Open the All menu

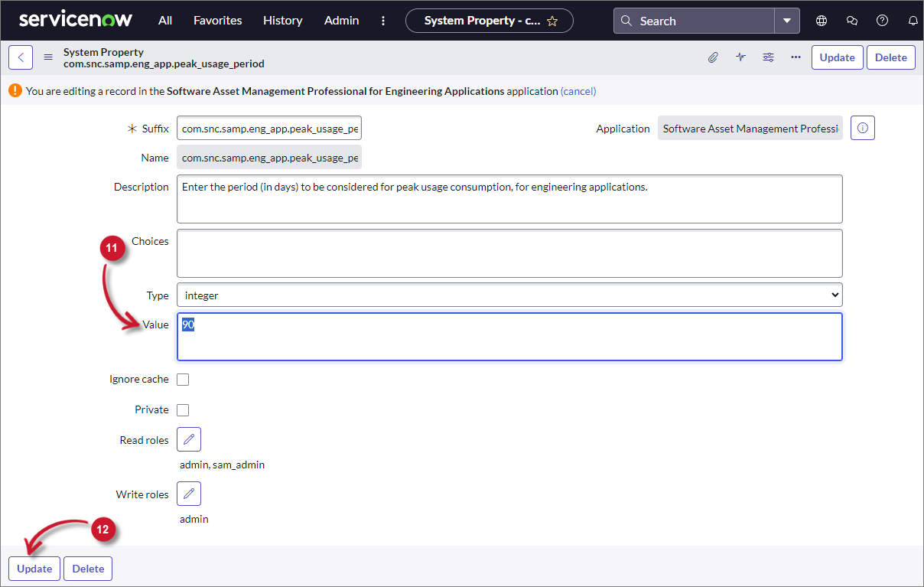165,21
